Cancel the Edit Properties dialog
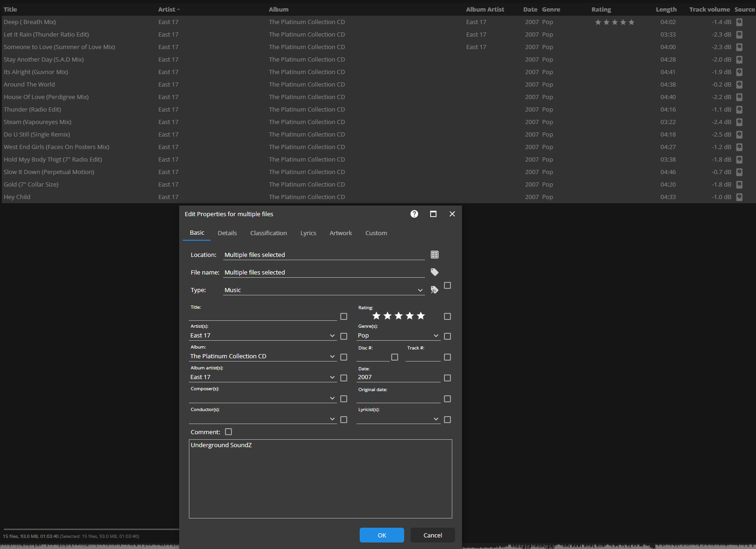 click(432, 535)
